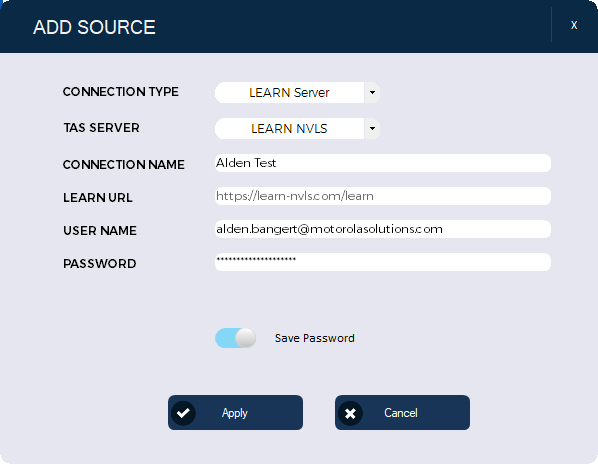Image resolution: width=598 pixels, height=465 pixels.
Task: Click the User Name email field
Action: [383, 229]
